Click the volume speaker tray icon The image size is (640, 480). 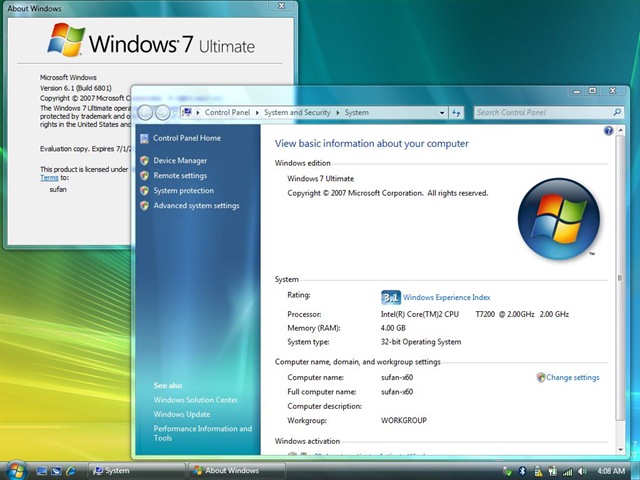click(582, 471)
